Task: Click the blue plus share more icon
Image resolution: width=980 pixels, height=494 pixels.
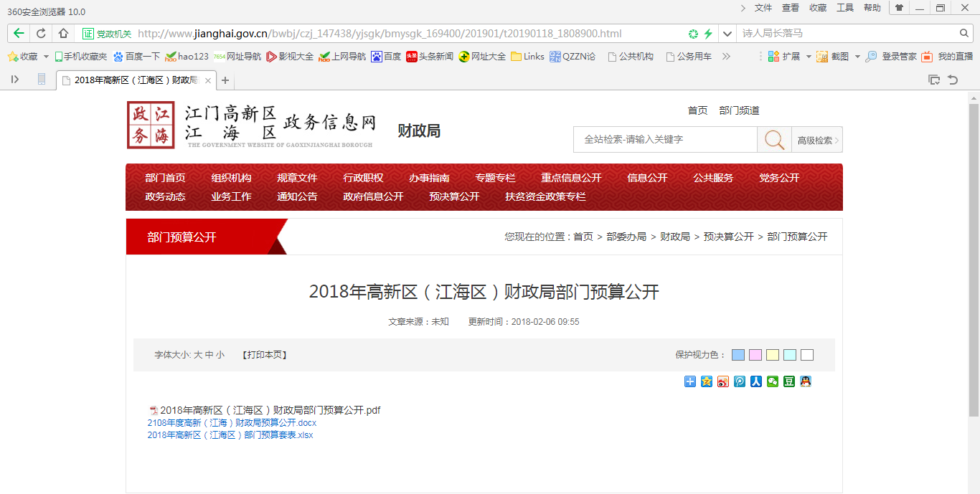Action: click(690, 381)
